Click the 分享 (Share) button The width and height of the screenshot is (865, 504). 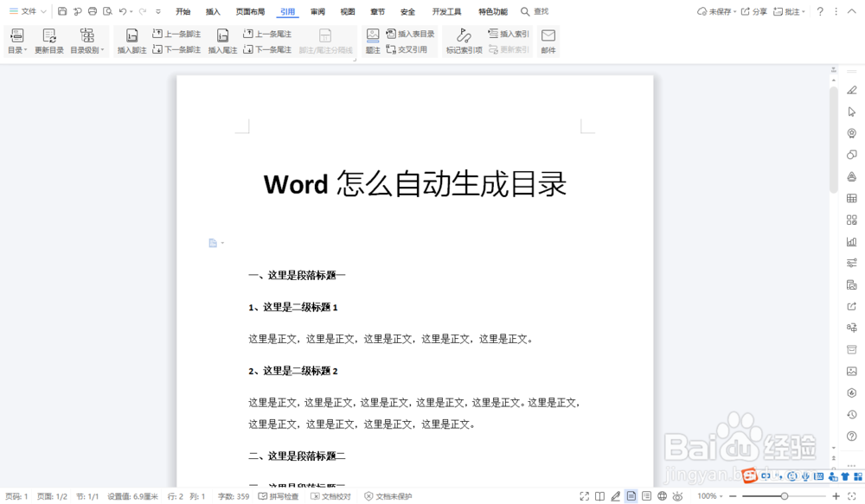point(753,11)
